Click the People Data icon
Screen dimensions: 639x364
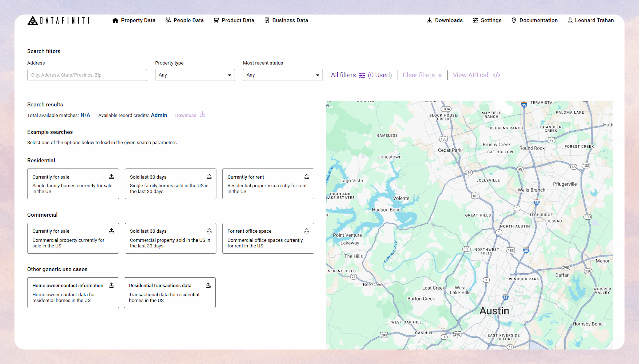pyautogui.click(x=168, y=20)
